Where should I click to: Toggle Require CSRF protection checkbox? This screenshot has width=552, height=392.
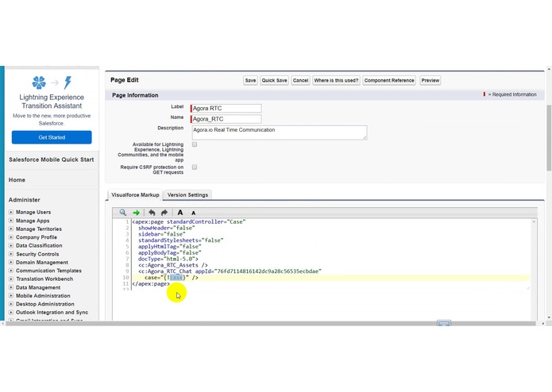pos(195,167)
